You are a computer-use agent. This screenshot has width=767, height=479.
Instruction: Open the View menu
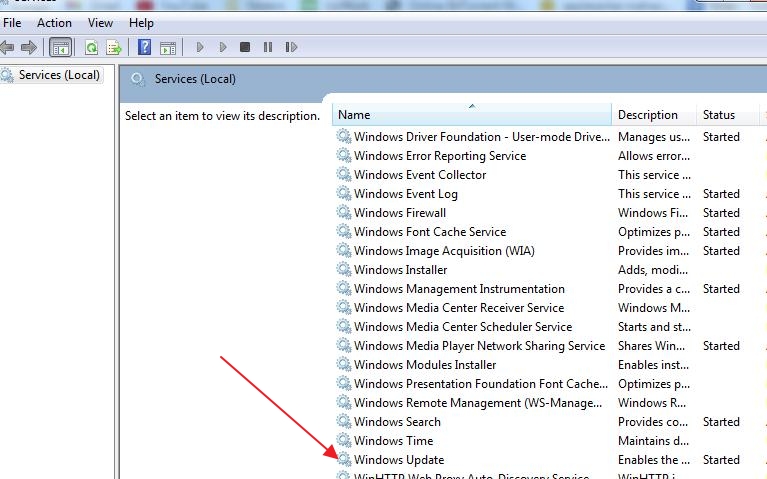(x=100, y=22)
